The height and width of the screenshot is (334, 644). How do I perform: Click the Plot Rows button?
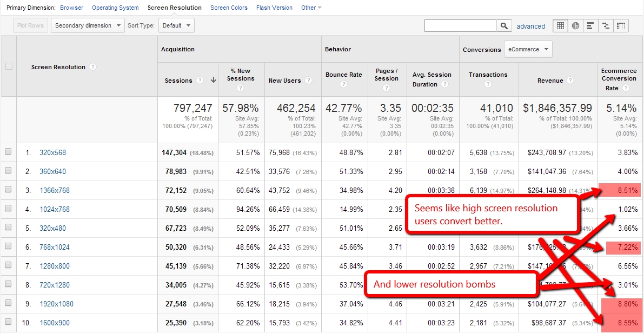tap(30, 25)
